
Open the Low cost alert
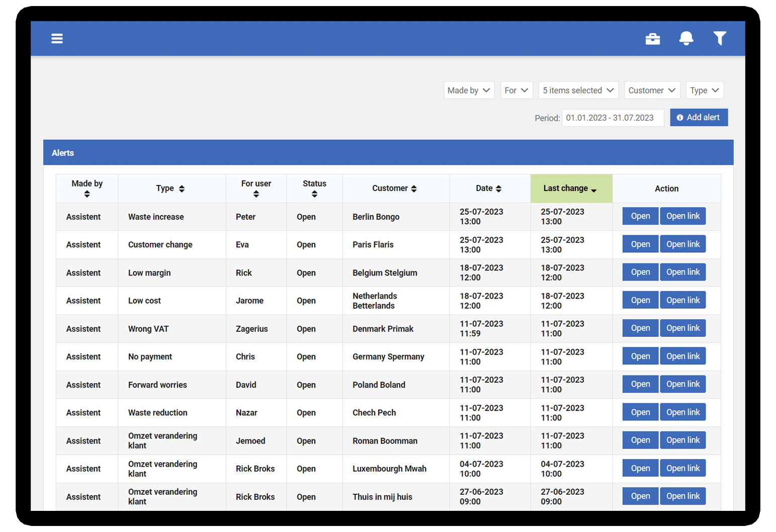640,300
